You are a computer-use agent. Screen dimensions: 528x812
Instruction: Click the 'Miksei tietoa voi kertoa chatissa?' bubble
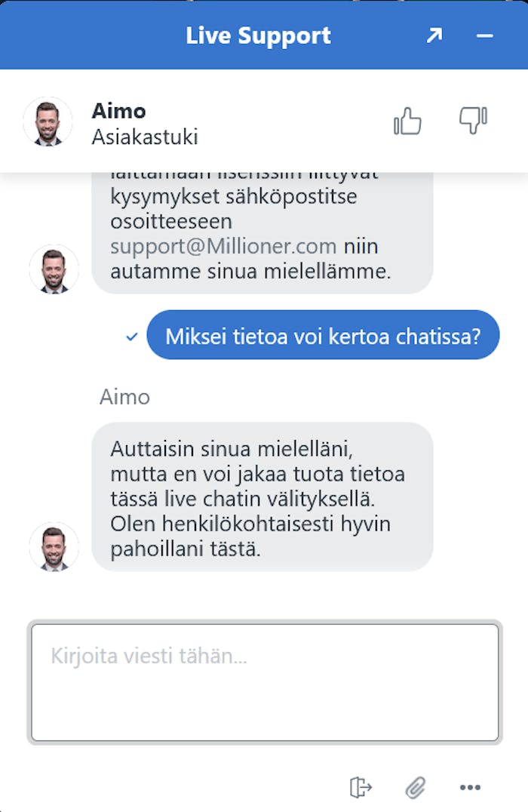[x=323, y=335]
